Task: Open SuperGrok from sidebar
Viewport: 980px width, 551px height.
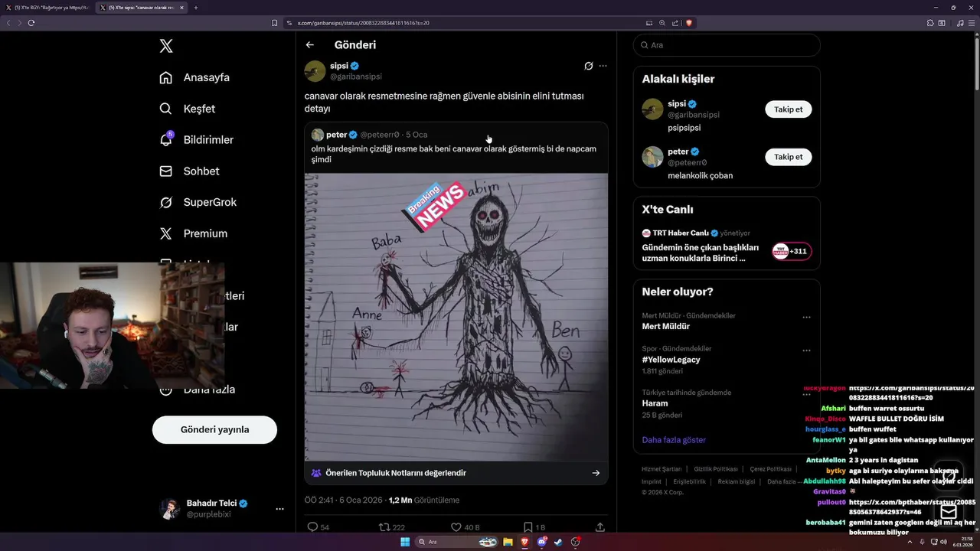Action: pos(198,202)
